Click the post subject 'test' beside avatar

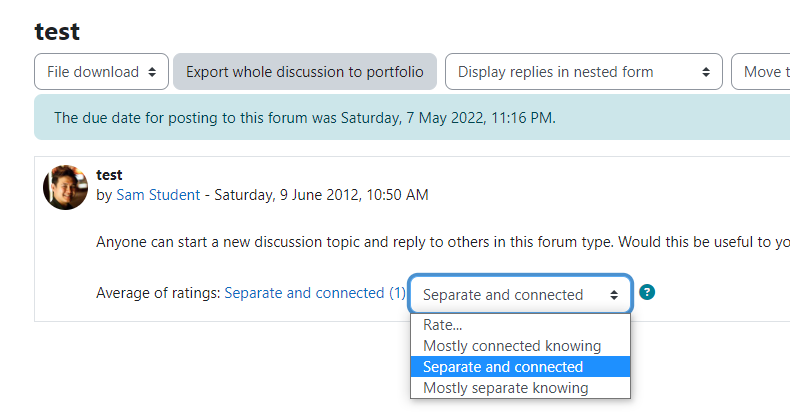(109, 175)
